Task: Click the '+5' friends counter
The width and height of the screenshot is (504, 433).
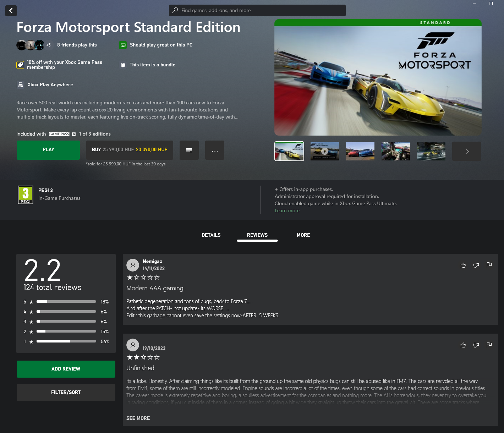Action: [x=48, y=45]
